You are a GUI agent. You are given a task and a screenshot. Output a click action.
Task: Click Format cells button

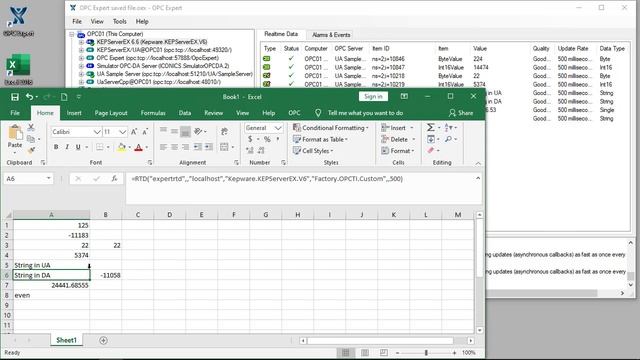pos(398,151)
